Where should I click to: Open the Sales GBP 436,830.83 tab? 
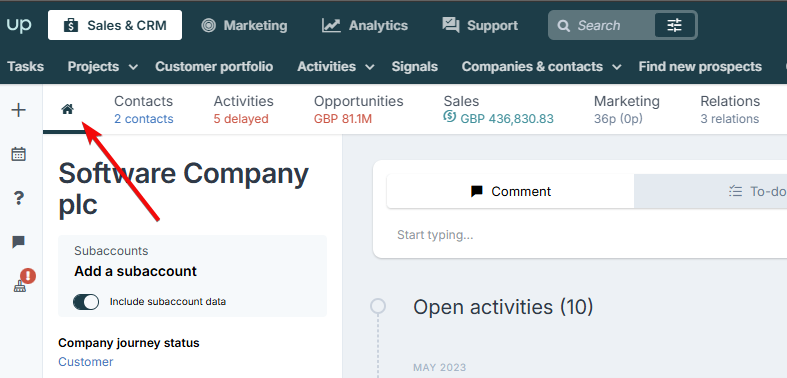coord(498,109)
